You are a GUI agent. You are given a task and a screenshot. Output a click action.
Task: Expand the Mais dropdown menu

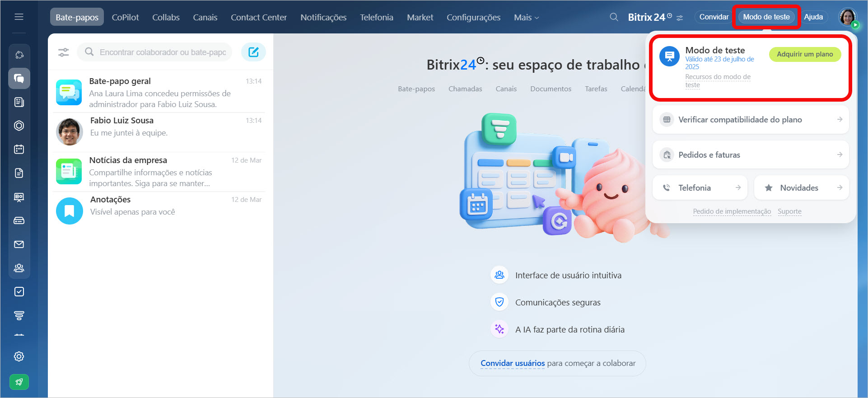[526, 17]
